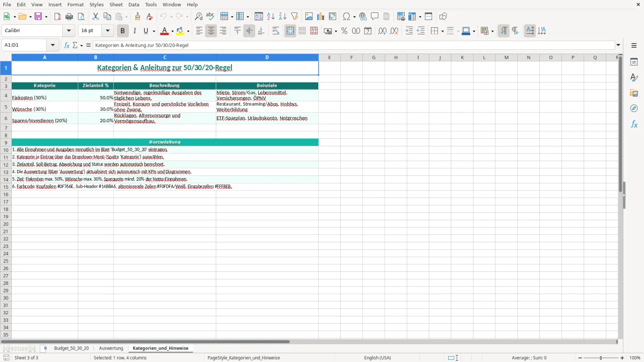Format as percent
The height and width of the screenshot is (362, 644).
click(x=344, y=31)
